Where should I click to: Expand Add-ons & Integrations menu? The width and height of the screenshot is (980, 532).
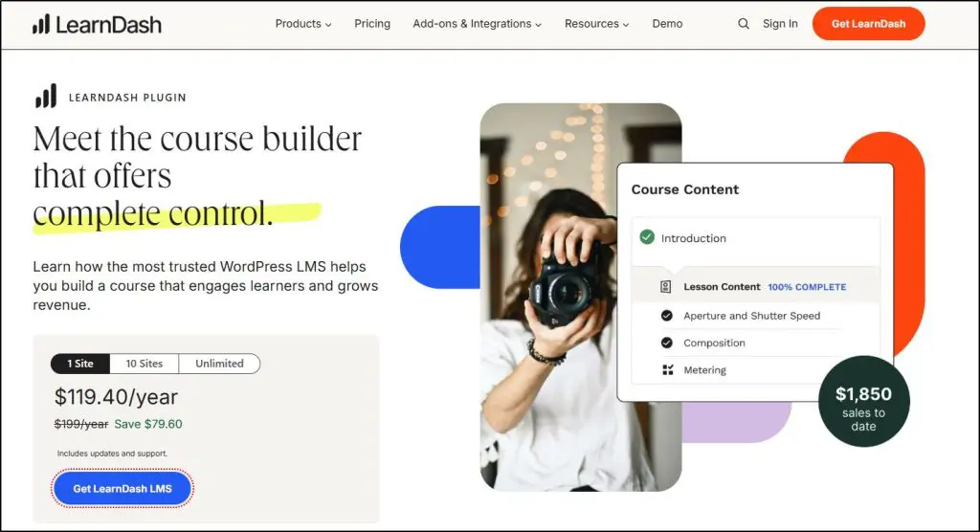pyautogui.click(x=477, y=24)
